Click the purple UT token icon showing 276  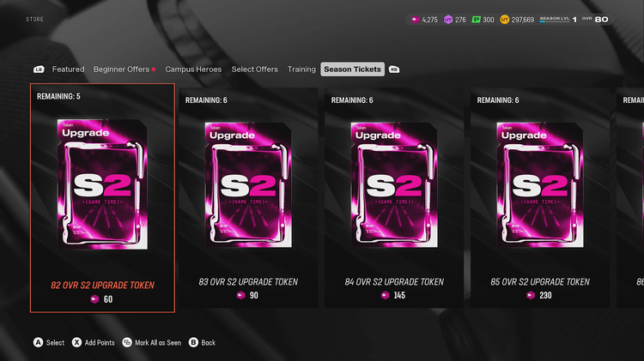pyautogui.click(x=448, y=19)
